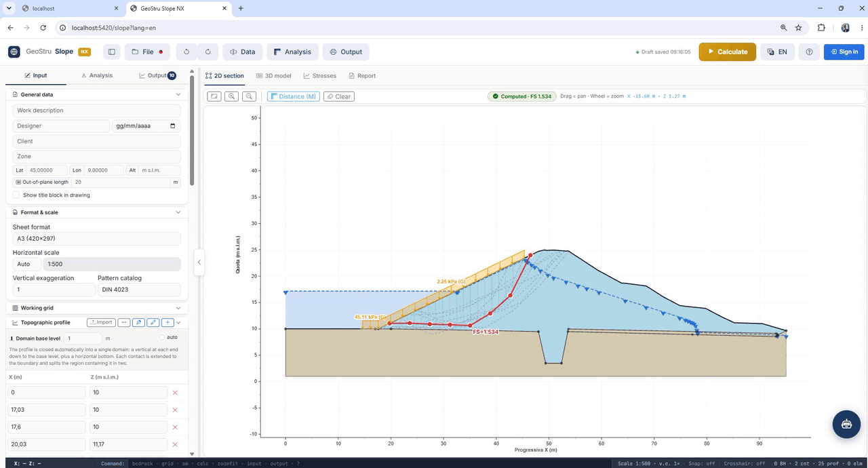Open the Sheet format dropdown
The width and height of the screenshot is (868, 468).
coord(96,239)
